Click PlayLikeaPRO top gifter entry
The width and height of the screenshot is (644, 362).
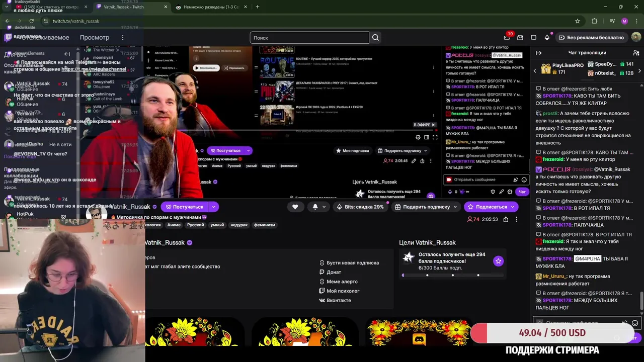click(562, 69)
